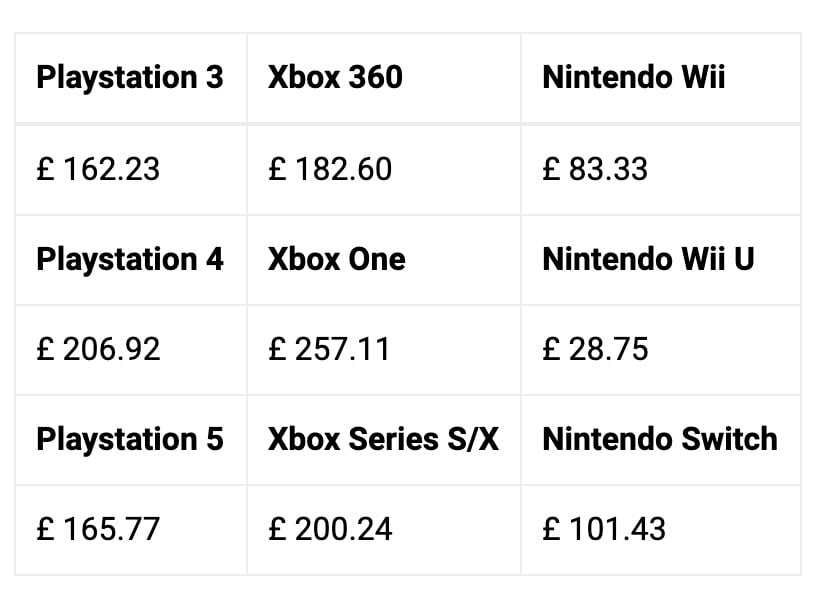Screen dimensions: 816x594
Task: Click the £ 182.60 price cell
Action: coord(330,169)
